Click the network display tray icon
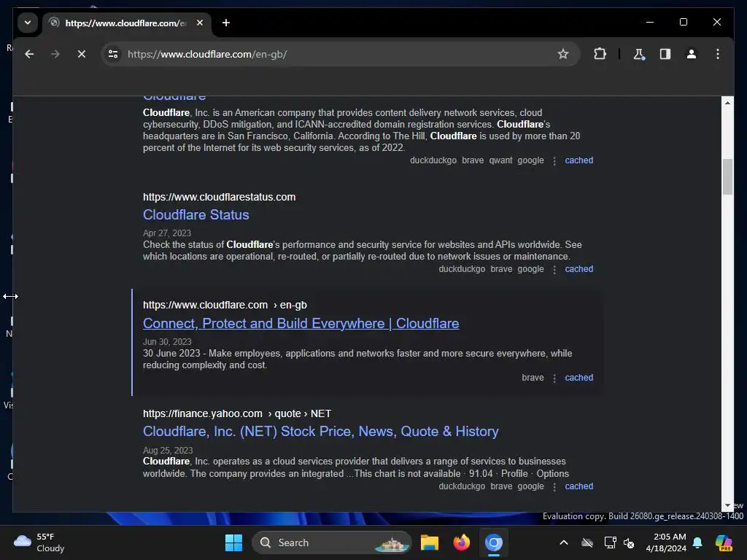747x560 pixels. tap(610, 542)
